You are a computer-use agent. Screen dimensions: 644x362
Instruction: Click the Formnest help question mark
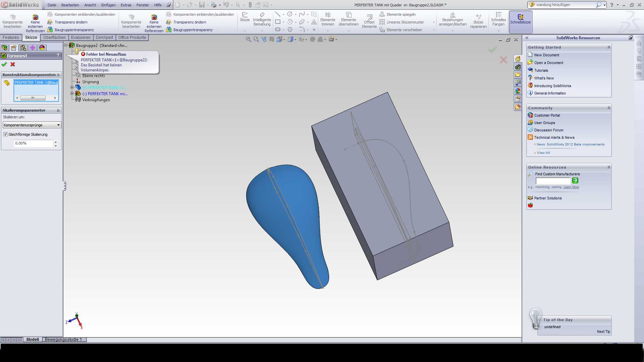pyautogui.click(x=58, y=56)
